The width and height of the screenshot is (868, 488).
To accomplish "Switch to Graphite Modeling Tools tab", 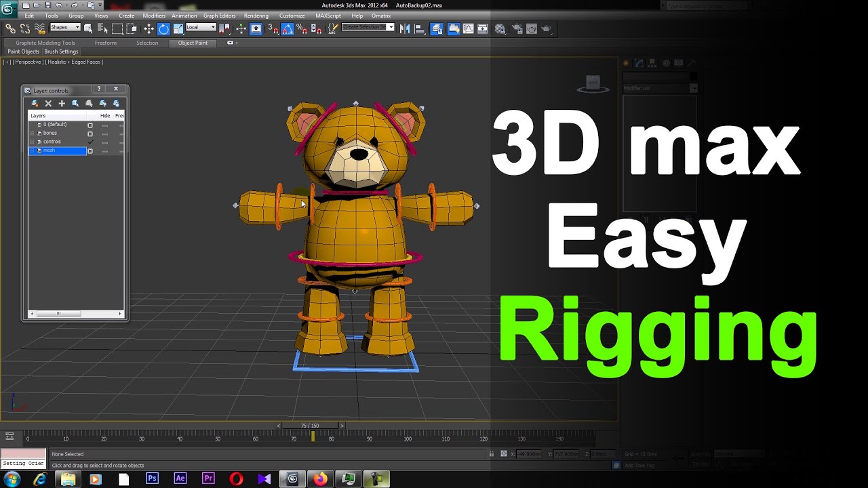I will (x=45, y=43).
